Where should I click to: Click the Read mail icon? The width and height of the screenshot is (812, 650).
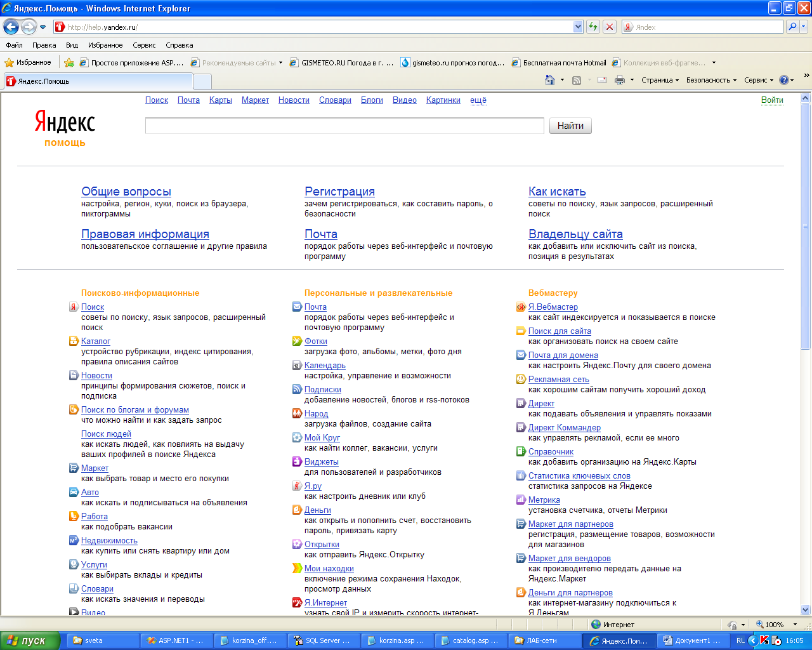pos(602,80)
